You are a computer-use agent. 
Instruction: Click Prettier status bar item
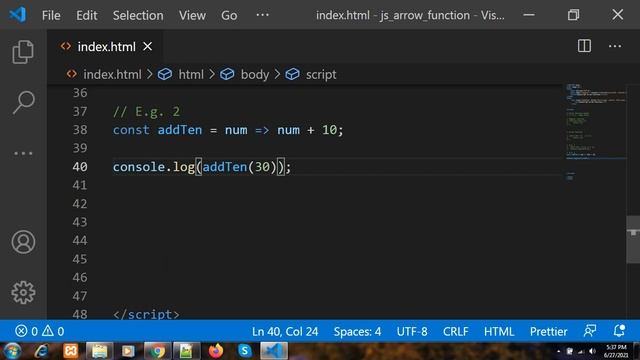coord(548,331)
